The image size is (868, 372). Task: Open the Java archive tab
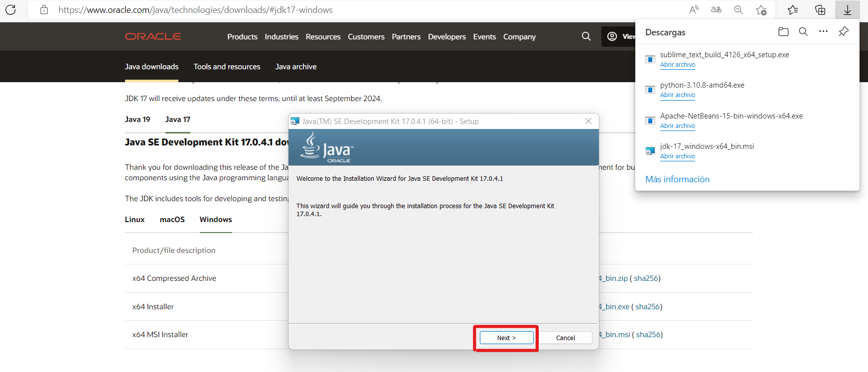(x=296, y=67)
